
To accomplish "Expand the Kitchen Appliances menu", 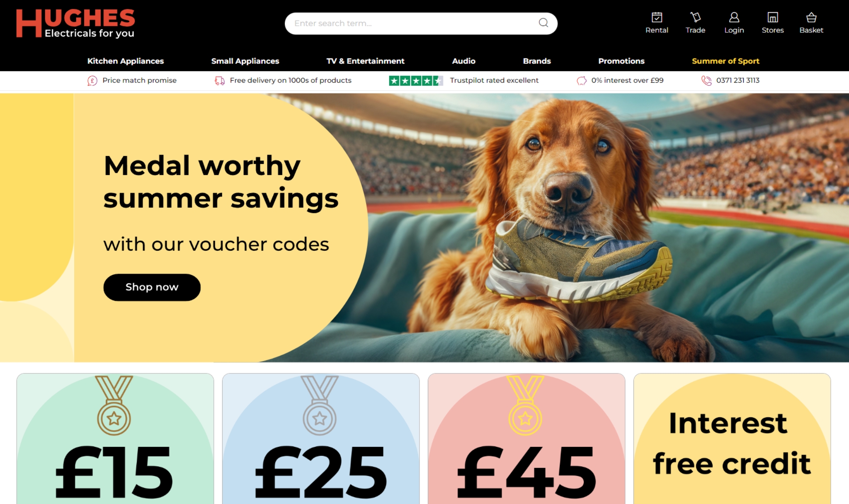I will click(125, 61).
